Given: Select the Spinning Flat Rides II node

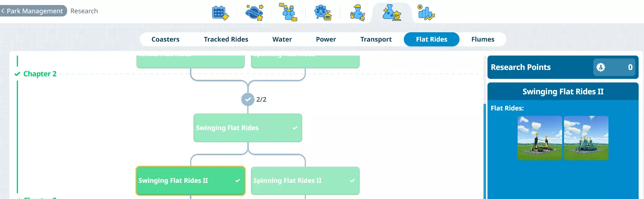Looking at the screenshot, I should click(305, 181).
